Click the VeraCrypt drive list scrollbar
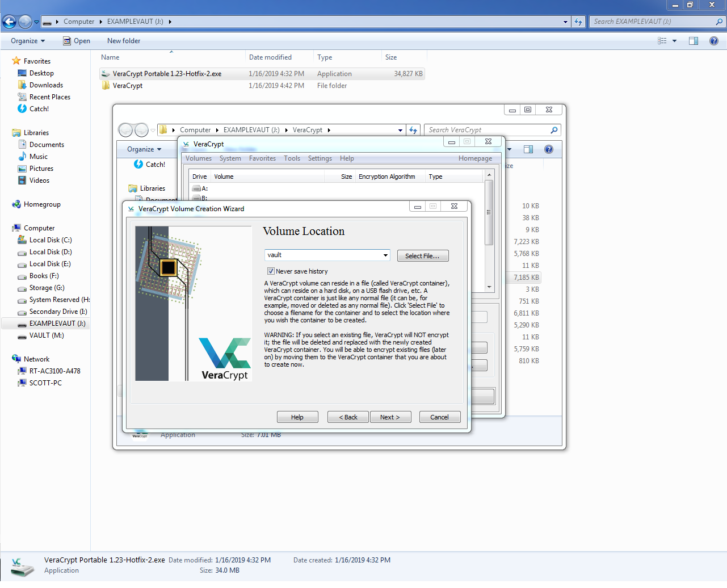 489,212
